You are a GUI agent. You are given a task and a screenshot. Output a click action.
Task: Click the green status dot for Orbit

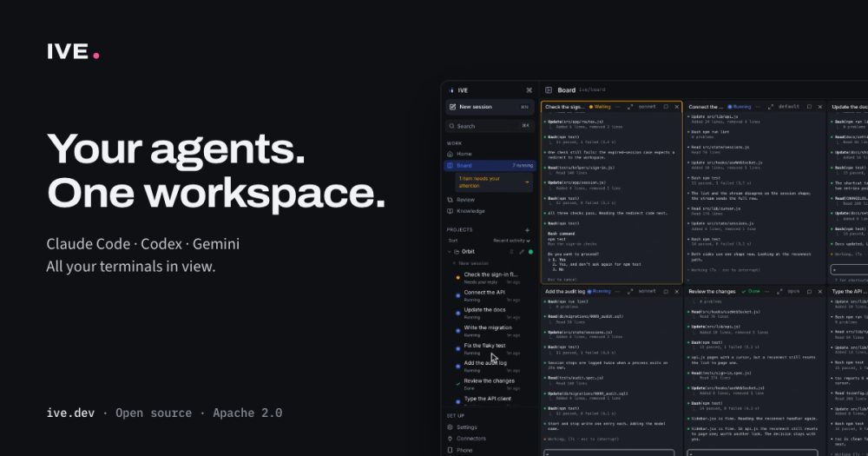pyautogui.click(x=531, y=252)
